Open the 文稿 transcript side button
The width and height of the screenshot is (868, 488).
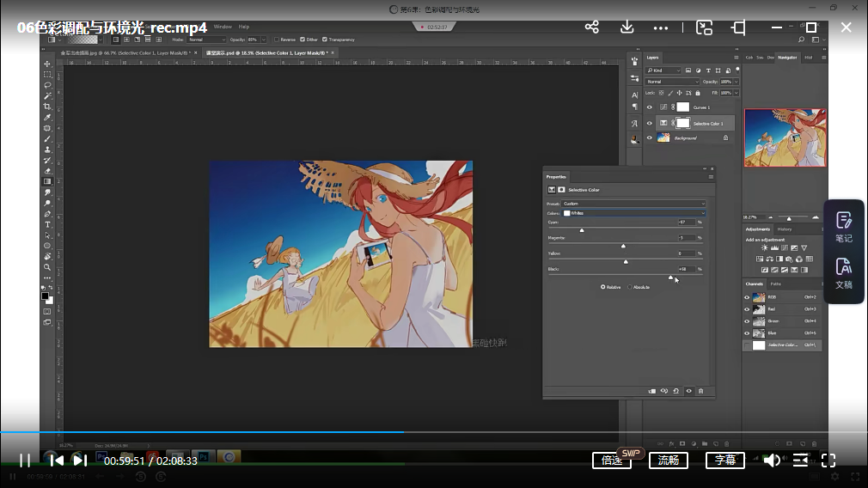(x=844, y=274)
